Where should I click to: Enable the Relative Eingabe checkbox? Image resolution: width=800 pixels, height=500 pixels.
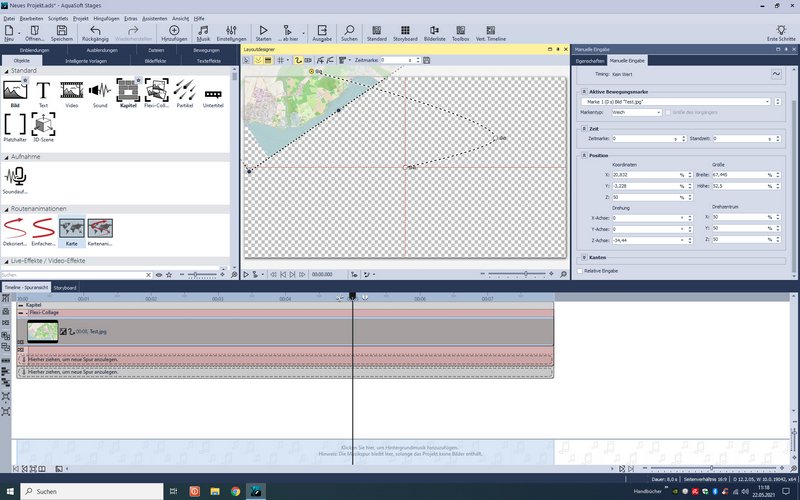coord(581,270)
